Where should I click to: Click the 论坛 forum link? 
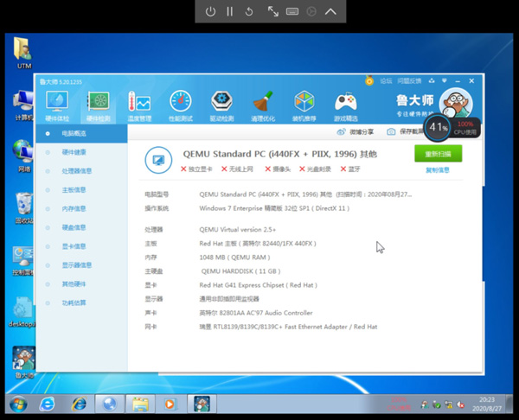click(x=386, y=80)
